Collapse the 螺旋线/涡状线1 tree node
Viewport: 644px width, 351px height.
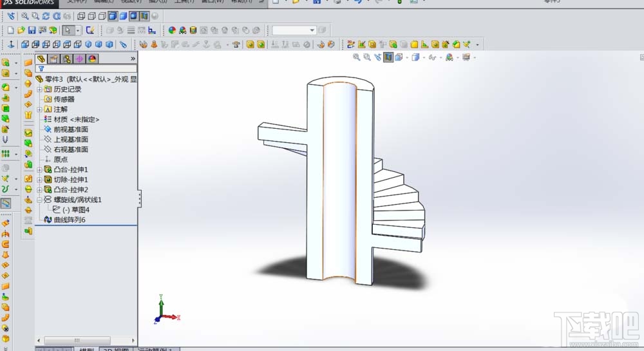point(39,200)
